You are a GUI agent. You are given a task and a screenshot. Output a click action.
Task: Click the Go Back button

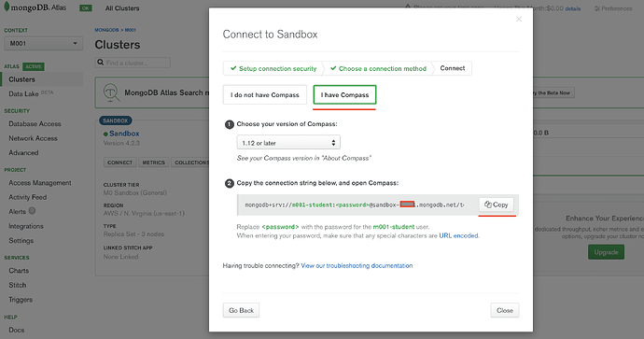click(x=241, y=310)
